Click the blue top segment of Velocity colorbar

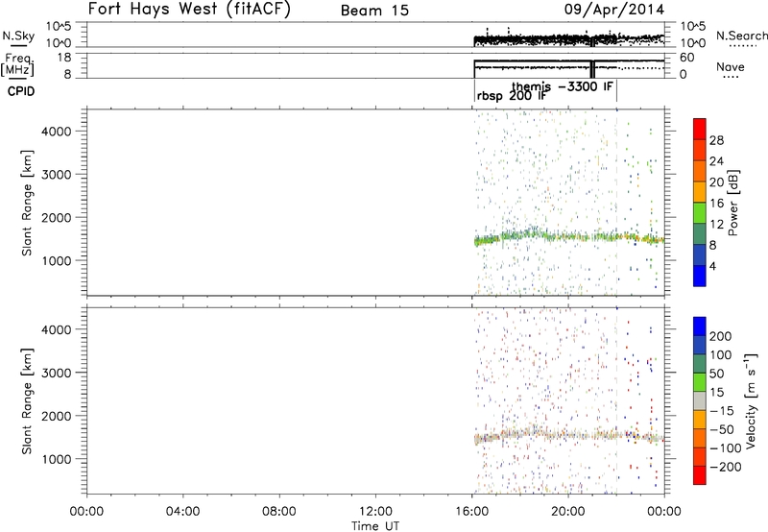point(700,326)
